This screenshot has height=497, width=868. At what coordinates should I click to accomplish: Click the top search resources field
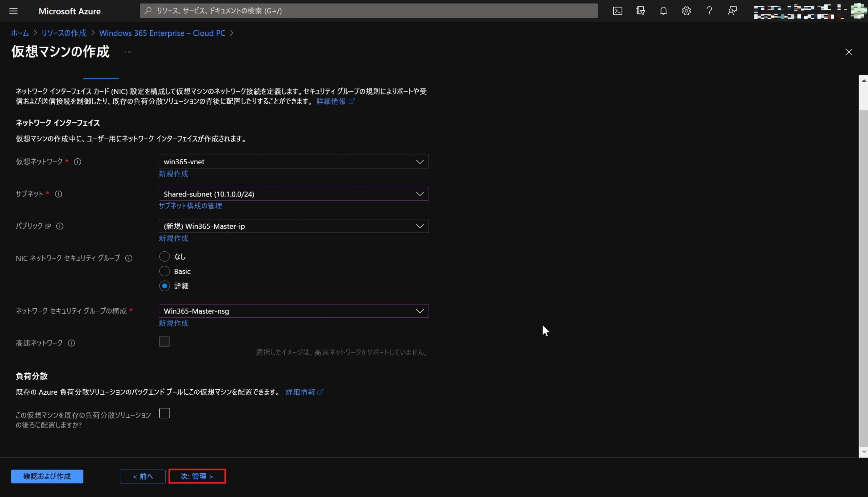368,11
